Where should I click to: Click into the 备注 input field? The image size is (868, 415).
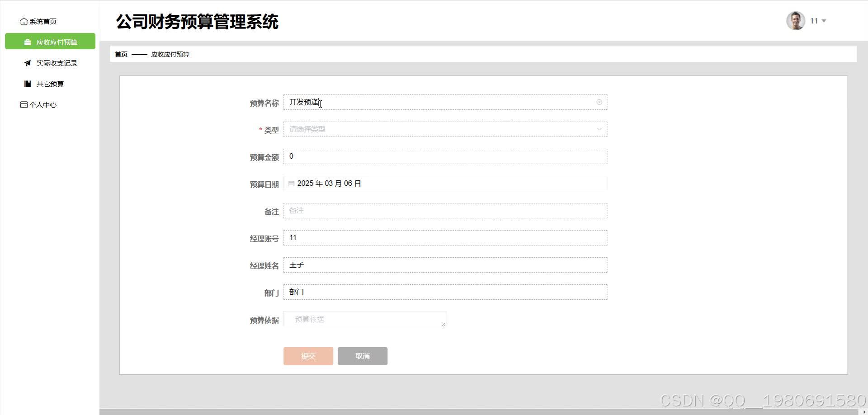tap(445, 210)
